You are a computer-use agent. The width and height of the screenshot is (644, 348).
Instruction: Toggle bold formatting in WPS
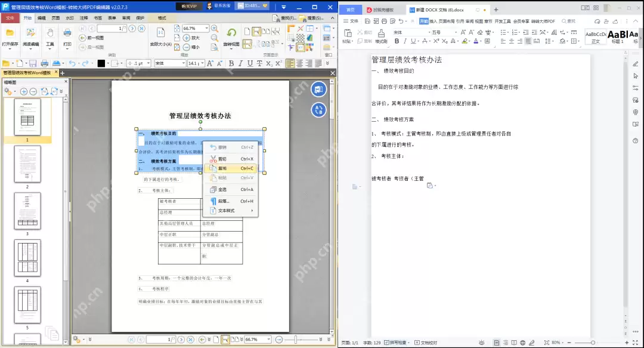[397, 41]
